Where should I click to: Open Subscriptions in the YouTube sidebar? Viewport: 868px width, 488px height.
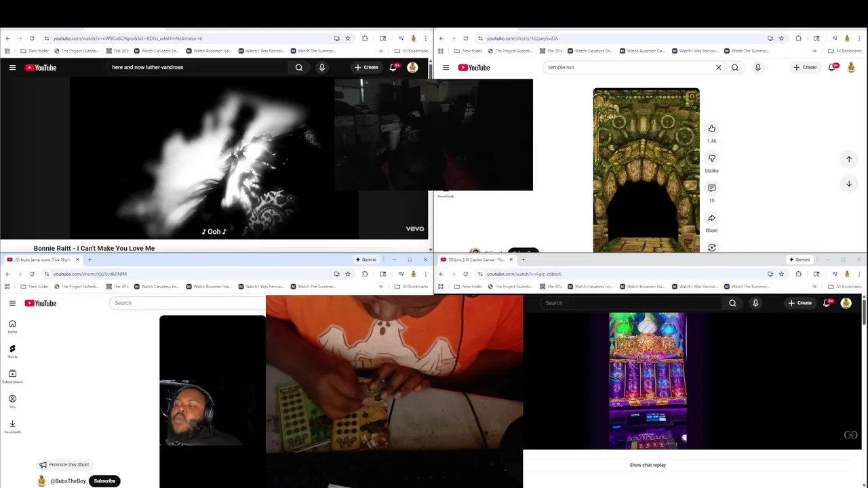(x=12, y=376)
